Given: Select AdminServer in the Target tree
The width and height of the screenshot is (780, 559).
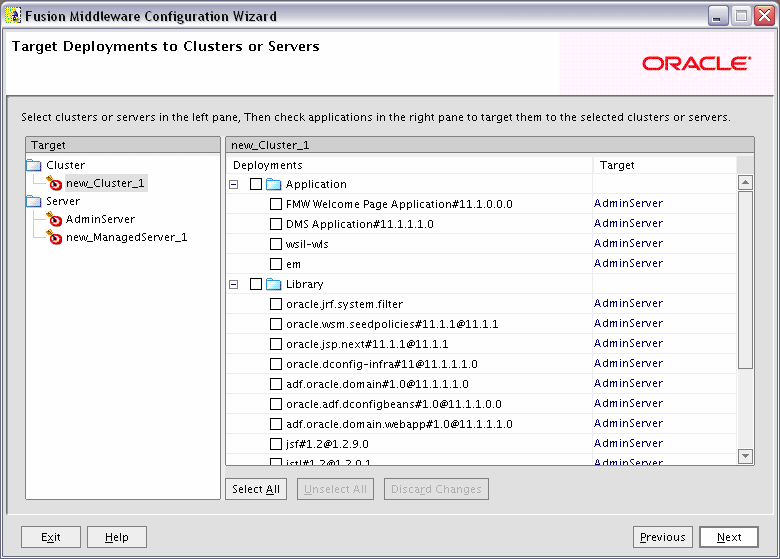Looking at the screenshot, I should point(100,219).
